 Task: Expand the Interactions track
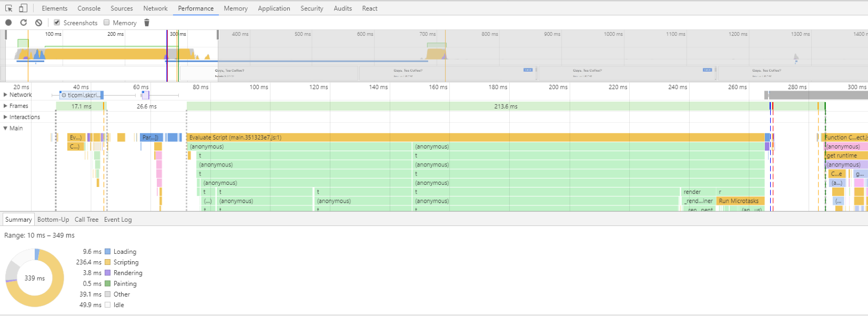tap(5, 117)
